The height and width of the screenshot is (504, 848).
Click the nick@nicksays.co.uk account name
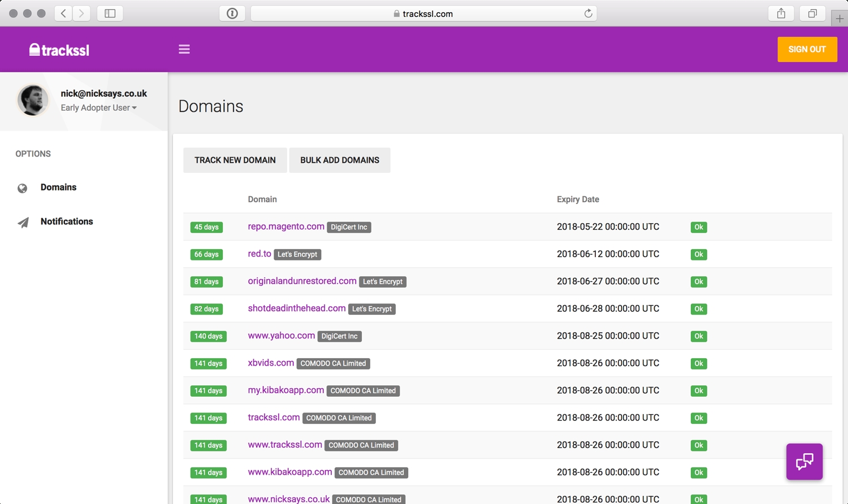click(104, 93)
